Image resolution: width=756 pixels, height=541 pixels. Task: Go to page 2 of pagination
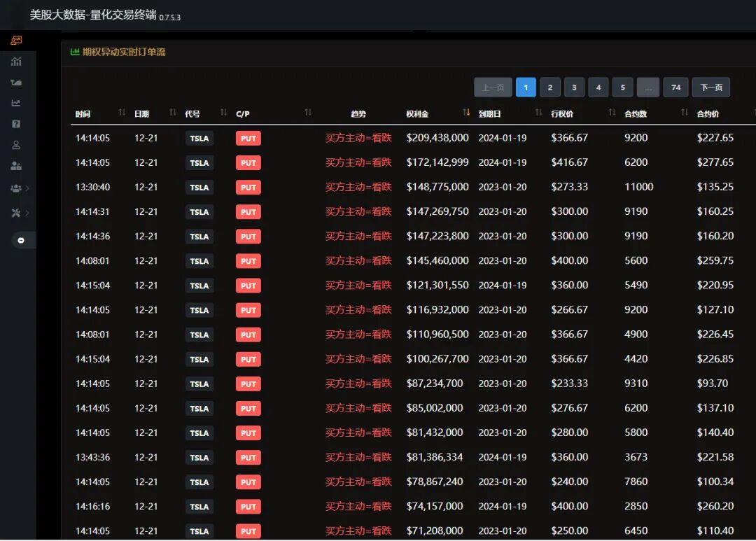click(x=550, y=87)
